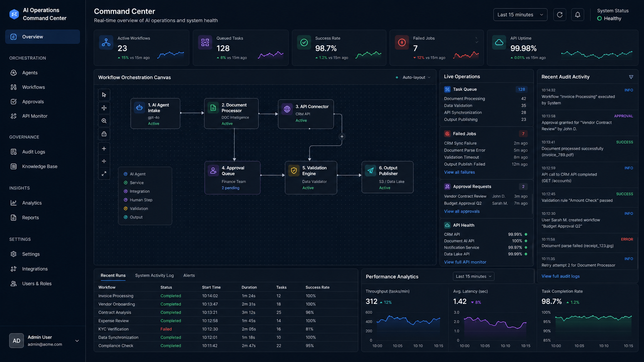This screenshot has width=644, height=362.
Task: Open the header Last 15 minutes dropdown
Action: pos(520,15)
